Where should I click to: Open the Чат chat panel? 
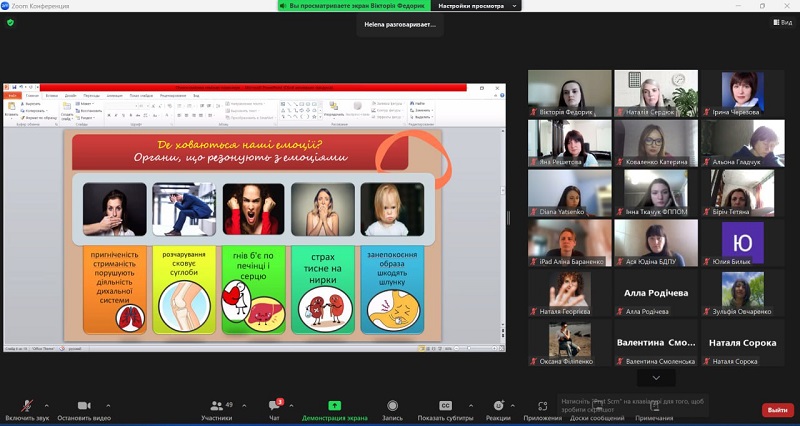pos(273,405)
